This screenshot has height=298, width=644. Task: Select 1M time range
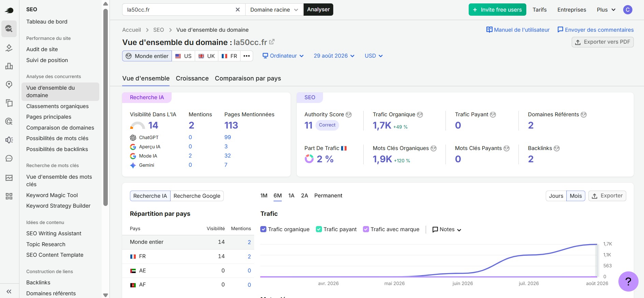click(264, 196)
